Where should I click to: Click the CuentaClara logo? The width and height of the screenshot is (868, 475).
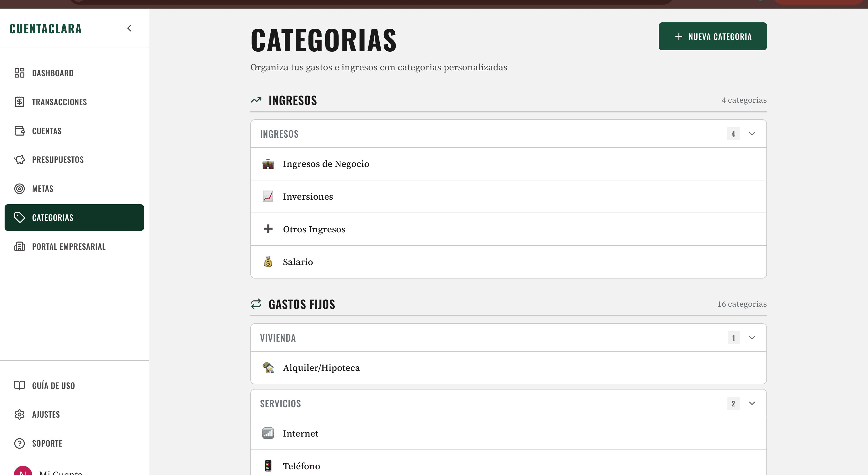45,29
